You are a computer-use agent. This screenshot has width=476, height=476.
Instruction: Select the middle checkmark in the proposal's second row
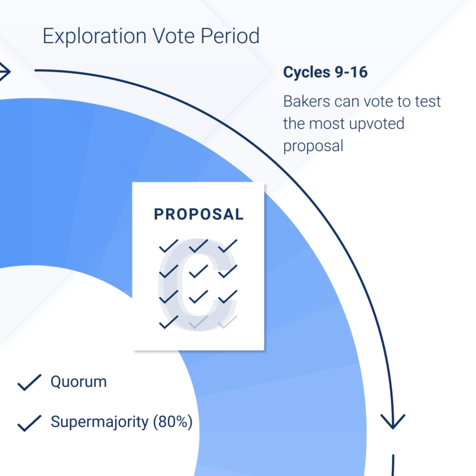coord(198,271)
